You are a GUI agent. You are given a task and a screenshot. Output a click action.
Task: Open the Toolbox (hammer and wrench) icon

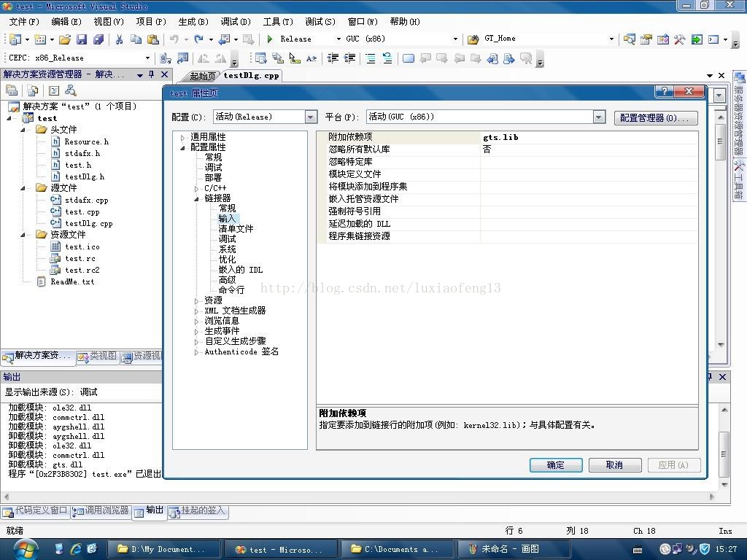click(680, 39)
